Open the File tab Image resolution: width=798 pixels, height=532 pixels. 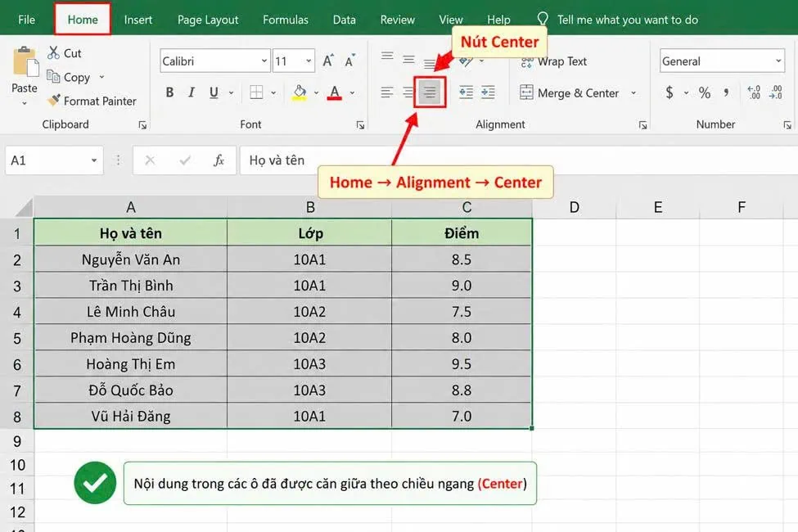point(26,20)
